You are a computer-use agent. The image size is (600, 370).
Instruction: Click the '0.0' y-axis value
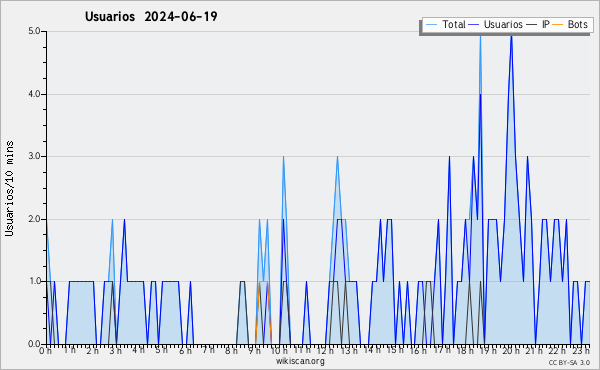pyautogui.click(x=34, y=344)
